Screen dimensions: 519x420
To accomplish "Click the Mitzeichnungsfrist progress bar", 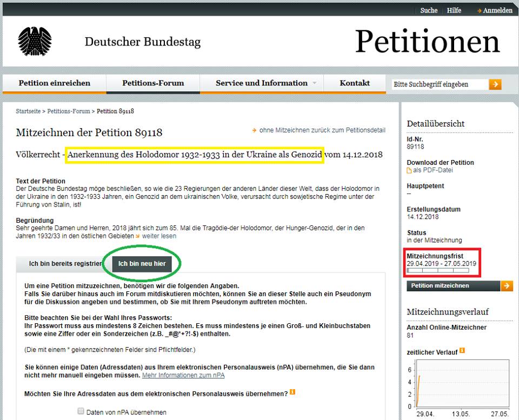I will (438, 270).
